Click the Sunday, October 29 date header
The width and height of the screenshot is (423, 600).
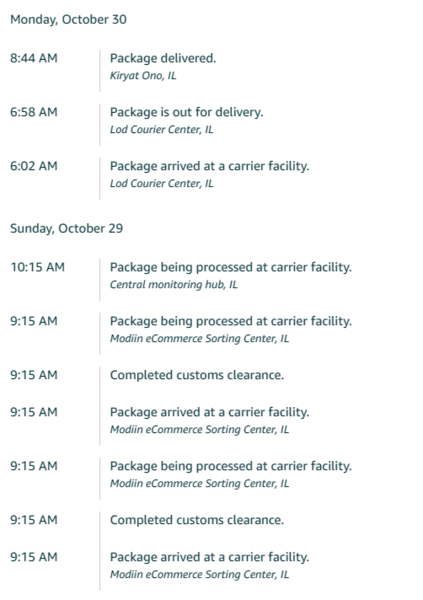[67, 228]
